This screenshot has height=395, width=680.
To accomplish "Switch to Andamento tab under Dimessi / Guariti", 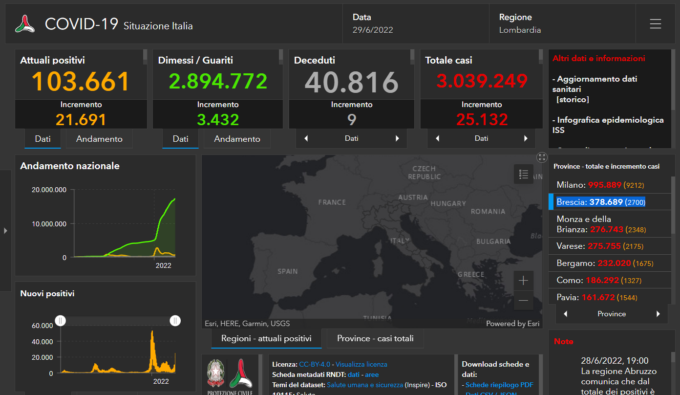I will click(x=237, y=139).
